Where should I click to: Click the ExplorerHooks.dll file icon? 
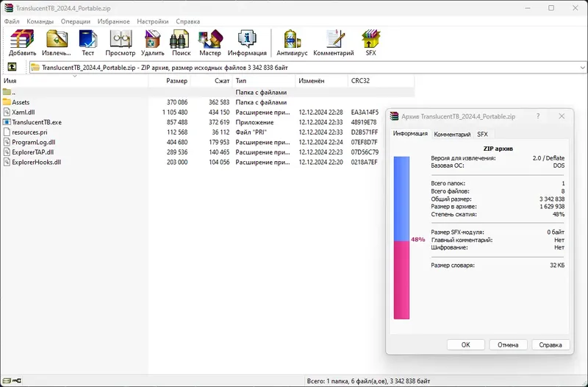(x=7, y=162)
